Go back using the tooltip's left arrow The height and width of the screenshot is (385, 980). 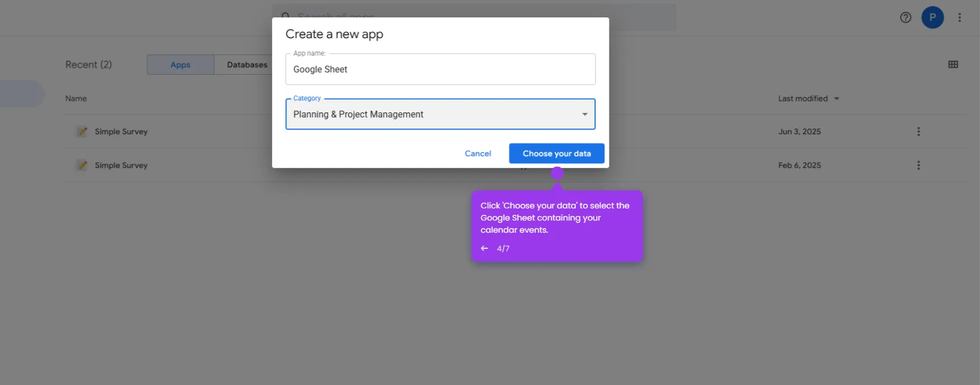[x=485, y=248]
